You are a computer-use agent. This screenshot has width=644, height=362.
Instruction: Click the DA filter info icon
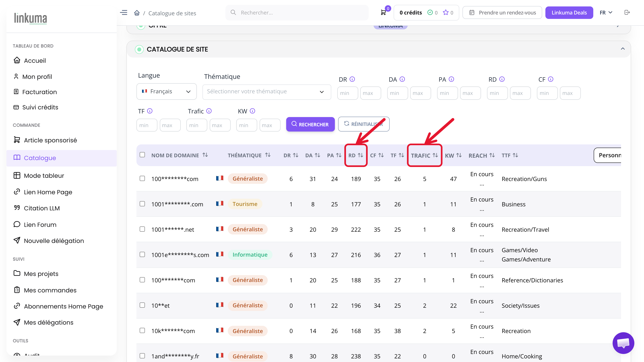pos(402,79)
